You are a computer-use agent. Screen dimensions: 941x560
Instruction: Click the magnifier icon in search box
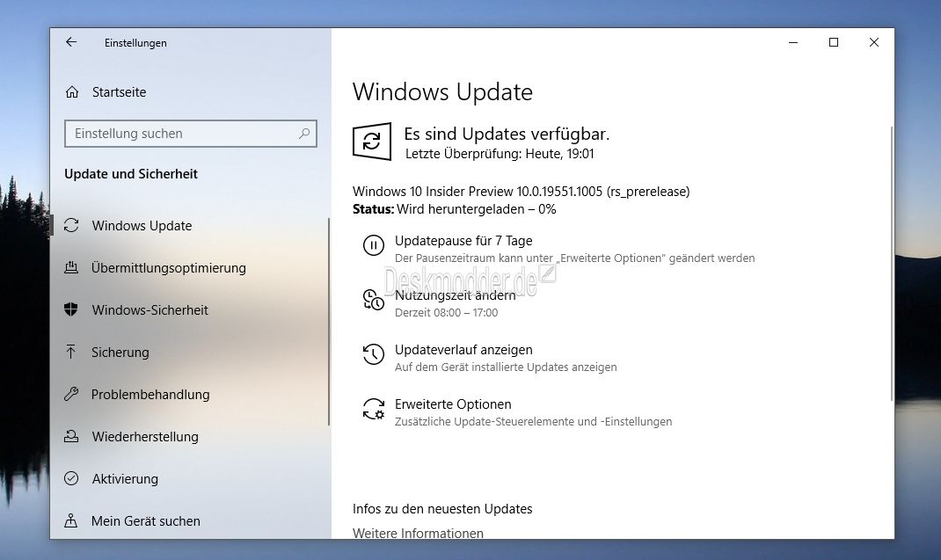304,134
